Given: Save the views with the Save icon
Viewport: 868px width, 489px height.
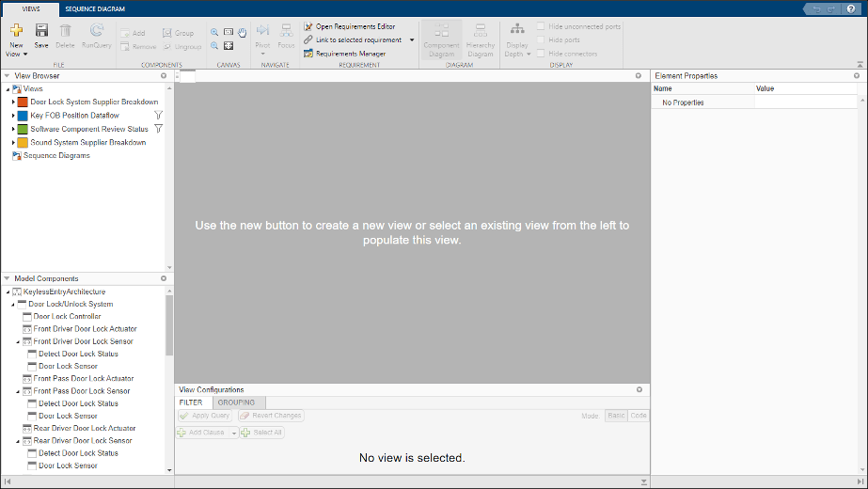Looking at the screenshot, I should pos(41,30).
